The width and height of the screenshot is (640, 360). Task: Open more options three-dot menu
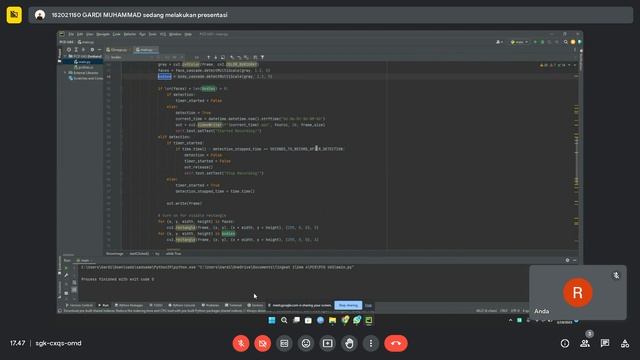(371, 343)
